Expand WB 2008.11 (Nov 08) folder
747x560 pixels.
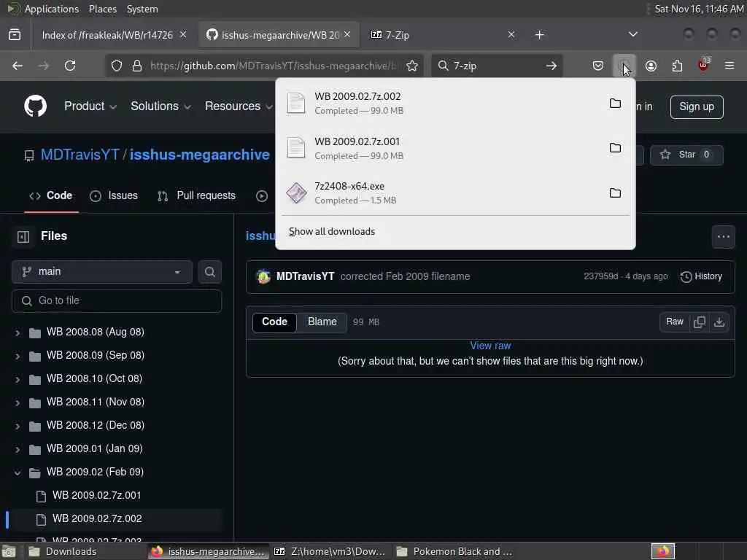(x=18, y=402)
